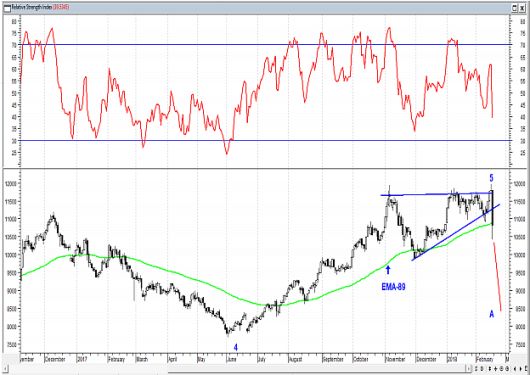Click the horizontal scrollbar right arrow

pyautogui.click(x=468, y=369)
